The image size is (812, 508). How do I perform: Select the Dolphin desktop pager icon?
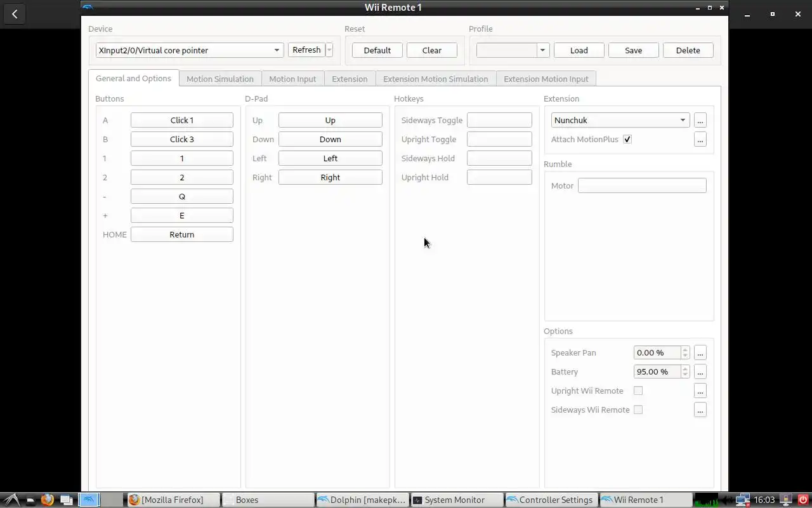click(x=89, y=500)
